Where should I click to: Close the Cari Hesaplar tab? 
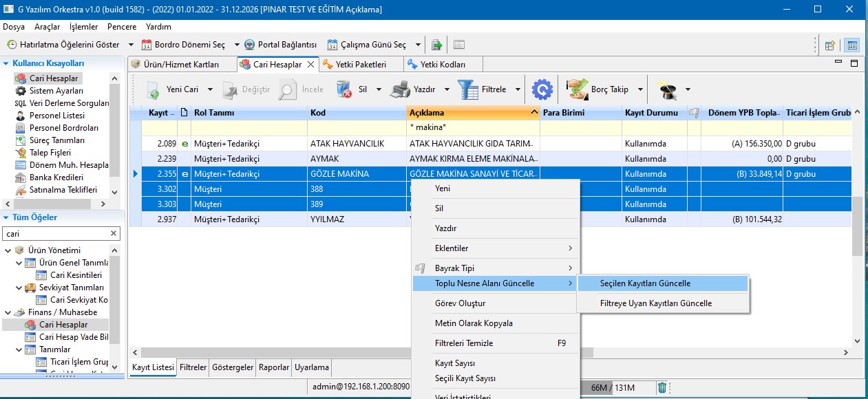[x=310, y=65]
